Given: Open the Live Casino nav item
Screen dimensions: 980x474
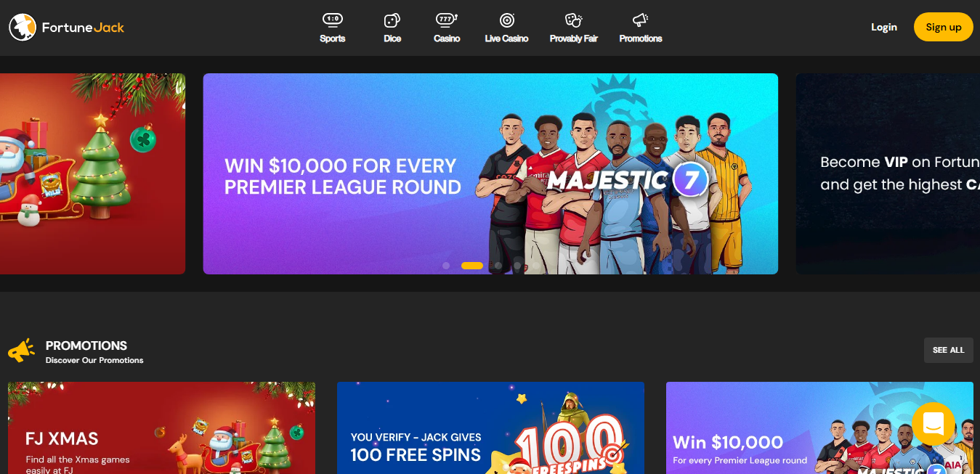Looking at the screenshot, I should pyautogui.click(x=506, y=28).
